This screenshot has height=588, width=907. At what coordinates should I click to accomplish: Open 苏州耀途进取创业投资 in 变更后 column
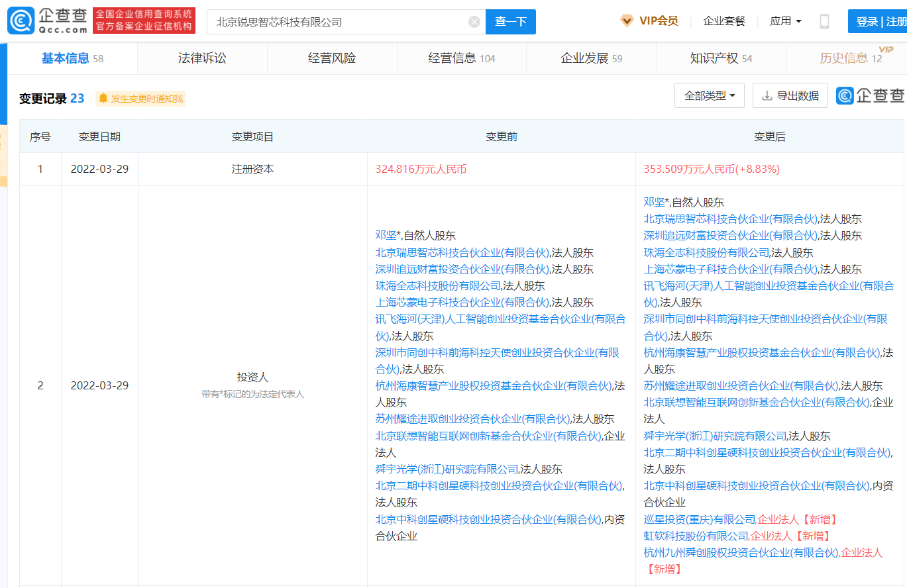741,385
